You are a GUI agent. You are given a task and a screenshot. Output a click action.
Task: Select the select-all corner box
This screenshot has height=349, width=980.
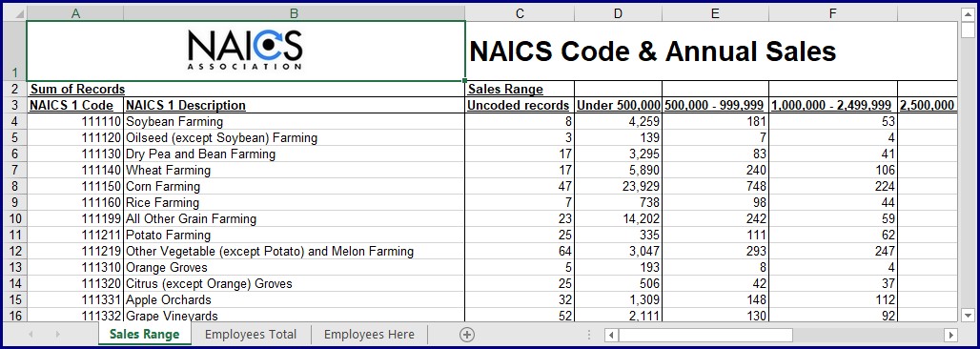click(14, 13)
